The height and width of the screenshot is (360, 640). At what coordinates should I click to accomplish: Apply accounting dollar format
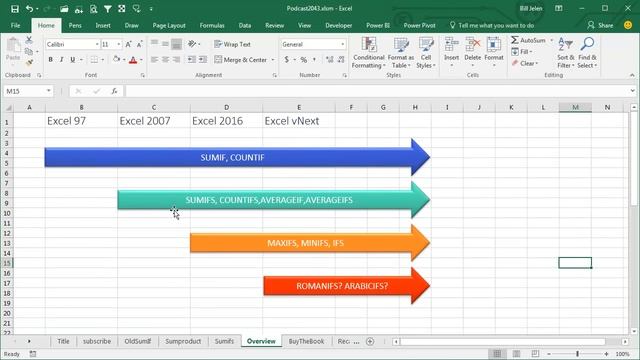click(x=287, y=60)
